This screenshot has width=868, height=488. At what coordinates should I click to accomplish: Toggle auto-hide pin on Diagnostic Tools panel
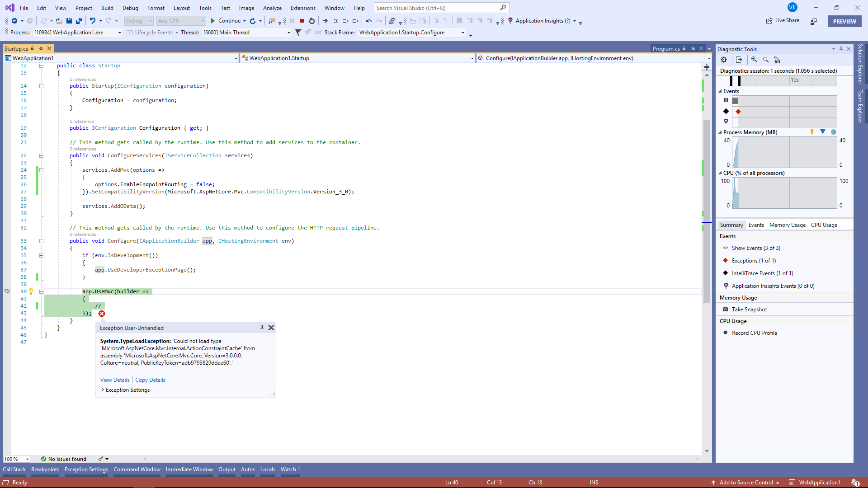tap(841, 49)
